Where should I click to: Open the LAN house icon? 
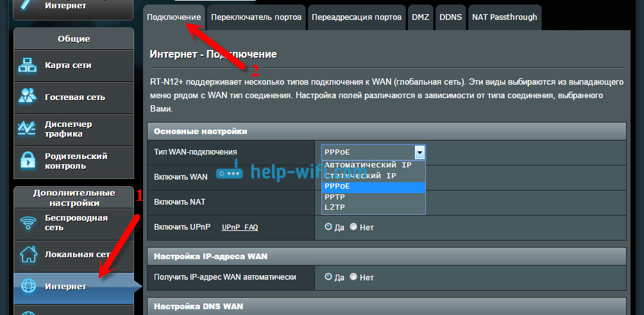click(x=28, y=255)
